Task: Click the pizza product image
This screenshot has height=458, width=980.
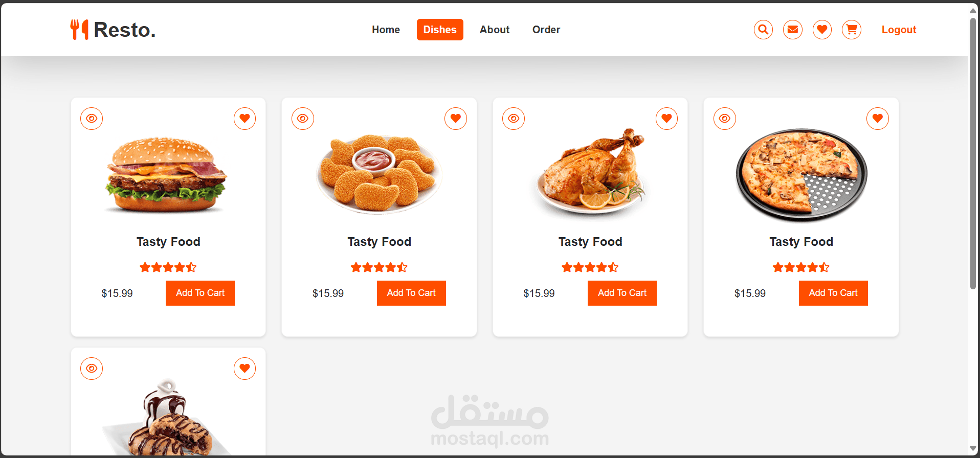Action: click(x=801, y=175)
